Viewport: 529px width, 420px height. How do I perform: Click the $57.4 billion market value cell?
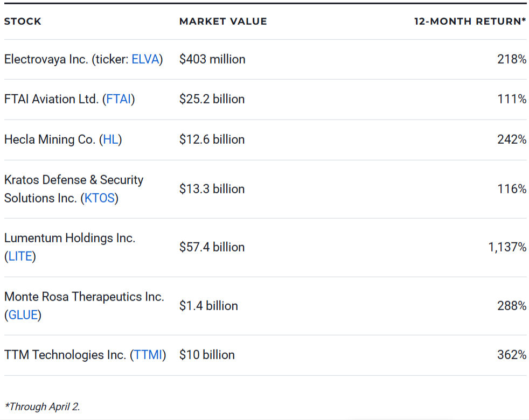pos(212,247)
